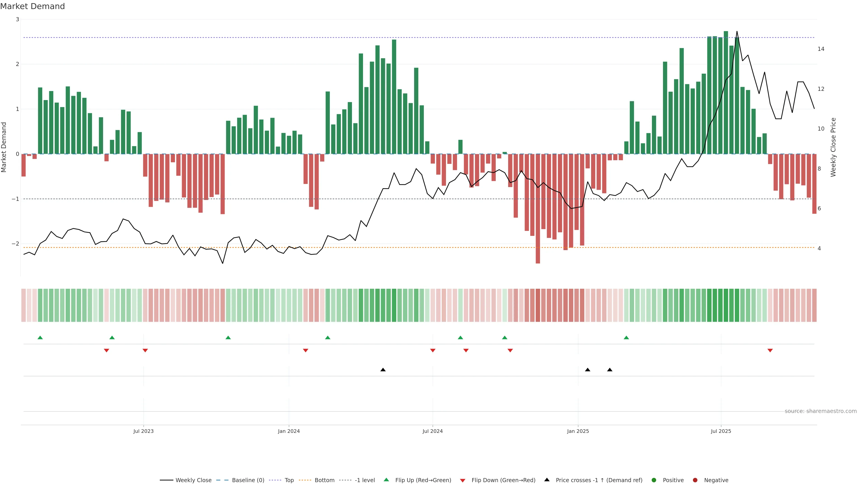868x488 pixels.
Task: Click the red flip-down triangle after Jul 2025
Action: 770,350
